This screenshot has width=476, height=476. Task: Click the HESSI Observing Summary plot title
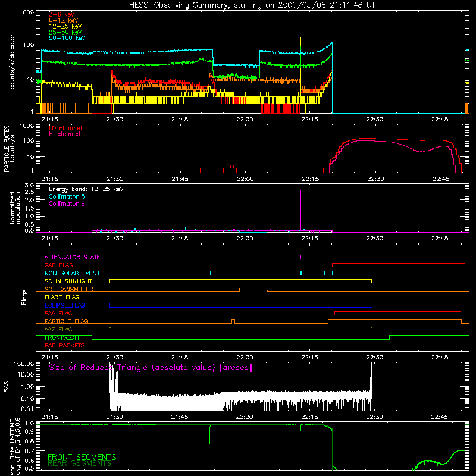point(252,5)
